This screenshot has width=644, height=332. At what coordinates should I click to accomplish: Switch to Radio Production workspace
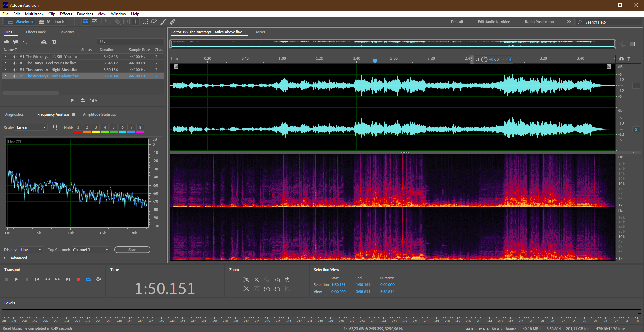pyautogui.click(x=539, y=22)
